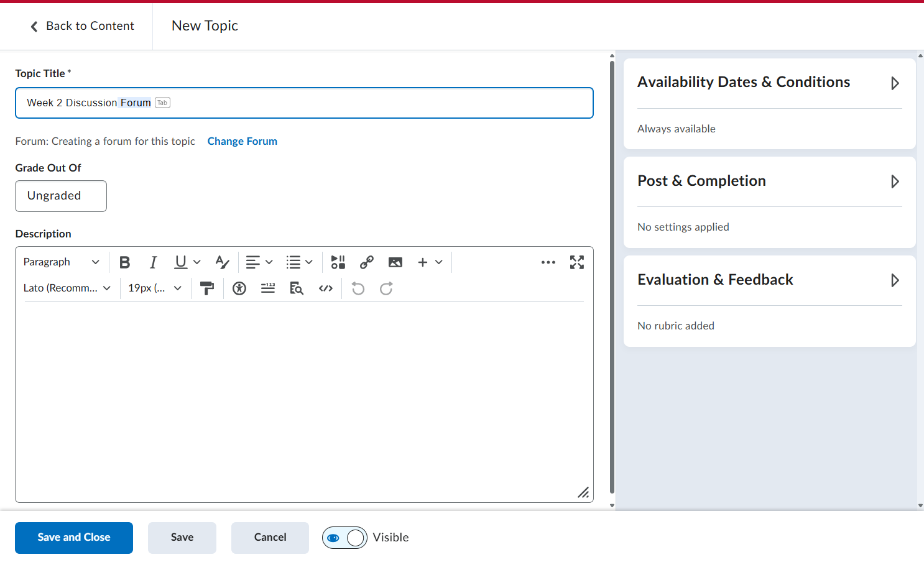Expand Availability Dates & Conditions panel
This screenshot has width=924, height=565.
[x=770, y=83]
